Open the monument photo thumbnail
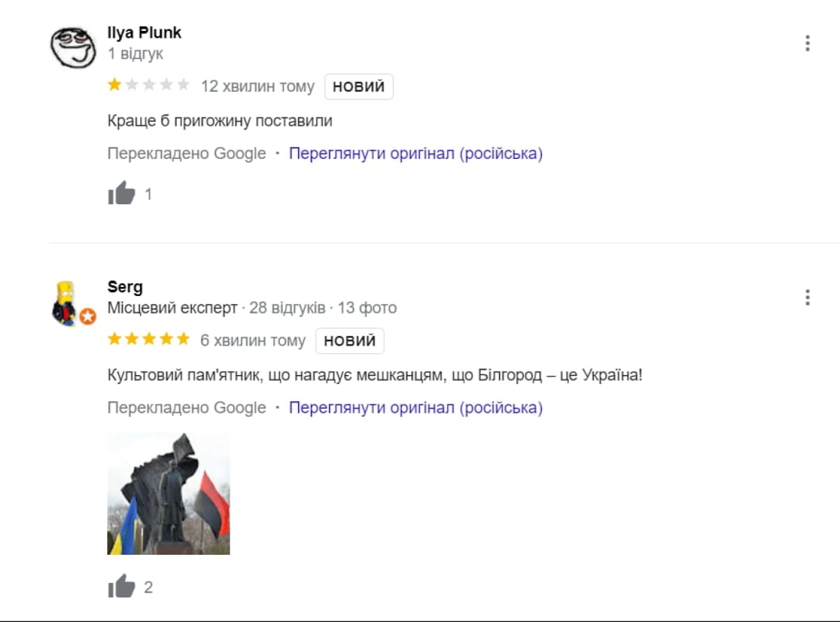Screen dimensions: 840x622 click(x=168, y=493)
